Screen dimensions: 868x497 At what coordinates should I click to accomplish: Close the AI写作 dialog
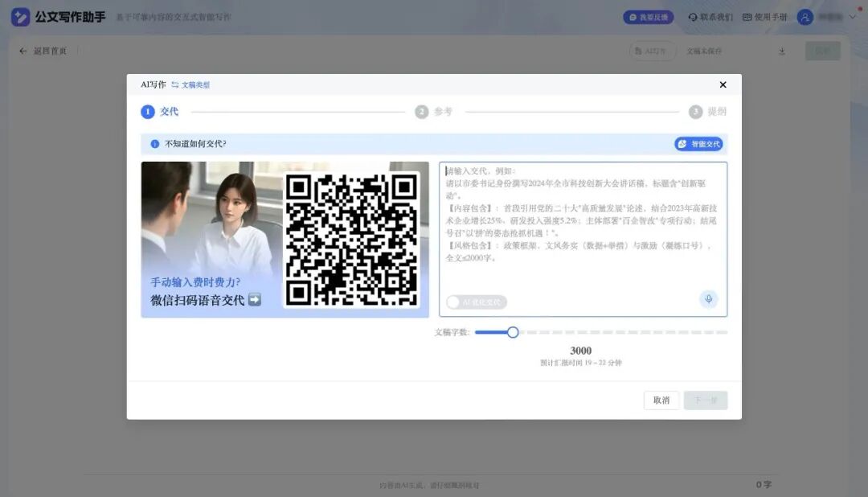point(723,84)
